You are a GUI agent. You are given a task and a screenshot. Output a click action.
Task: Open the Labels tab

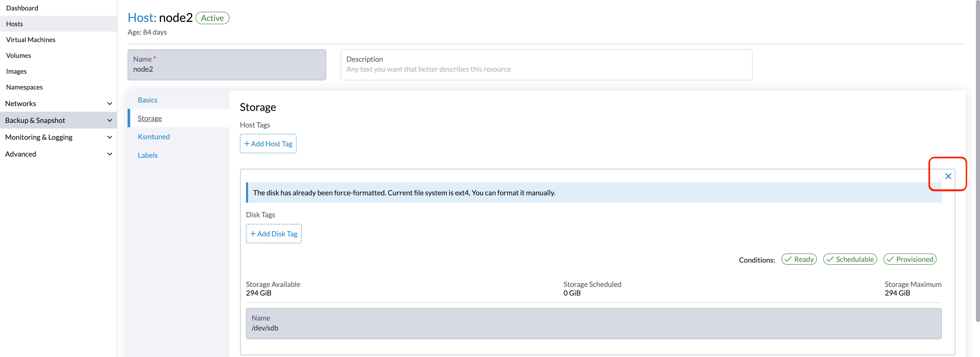[x=148, y=155]
